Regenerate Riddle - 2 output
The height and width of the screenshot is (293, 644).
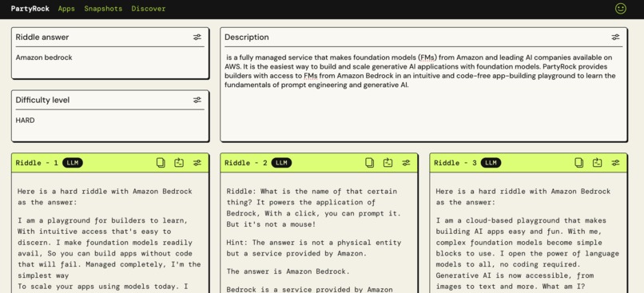[x=388, y=163]
